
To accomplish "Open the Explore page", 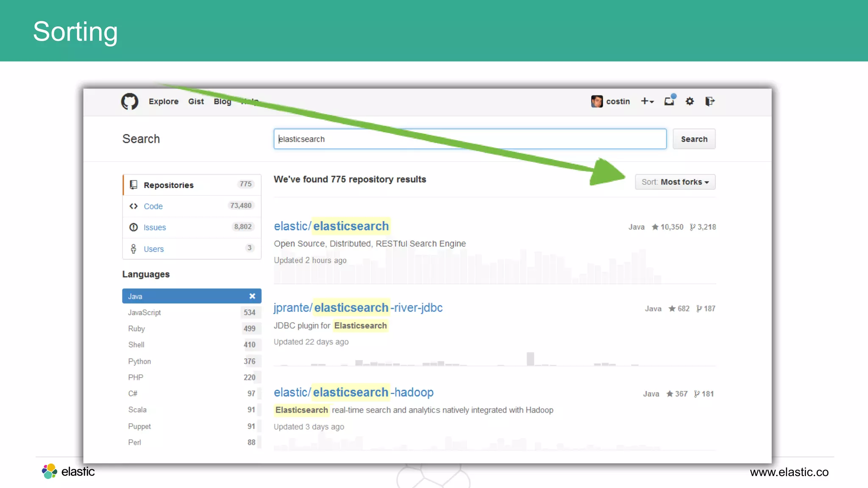I will coord(164,101).
